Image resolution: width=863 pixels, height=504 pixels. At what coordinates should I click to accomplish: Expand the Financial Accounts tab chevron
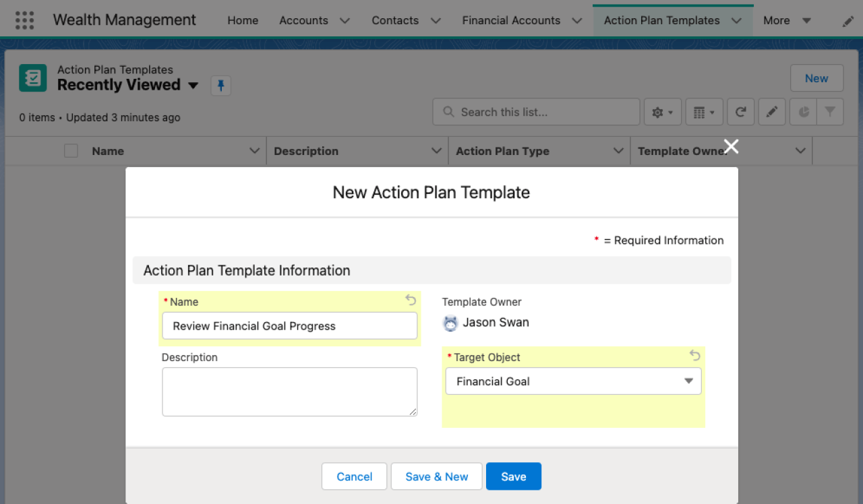pyautogui.click(x=576, y=21)
